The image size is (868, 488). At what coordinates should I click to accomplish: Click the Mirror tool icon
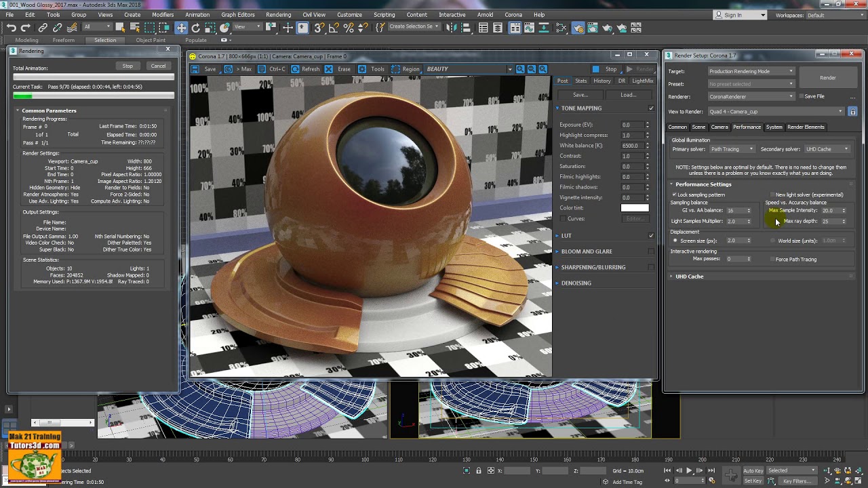452,28
